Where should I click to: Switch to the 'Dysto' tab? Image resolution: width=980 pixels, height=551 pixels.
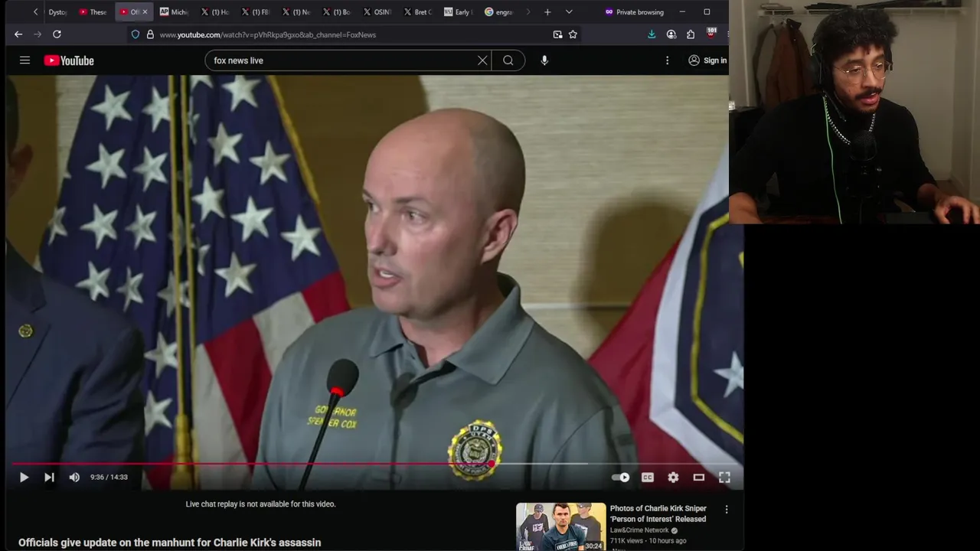pyautogui.click(x=57, y=12)
